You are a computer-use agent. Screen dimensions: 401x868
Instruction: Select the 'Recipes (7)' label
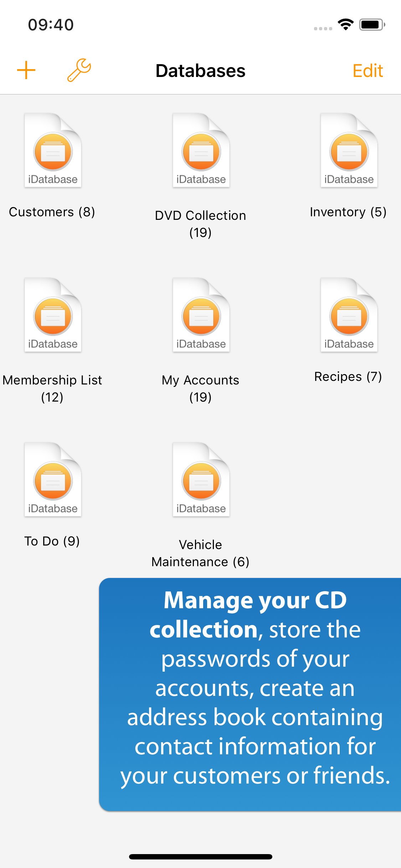pyautogui.click(x=348, y=377)
